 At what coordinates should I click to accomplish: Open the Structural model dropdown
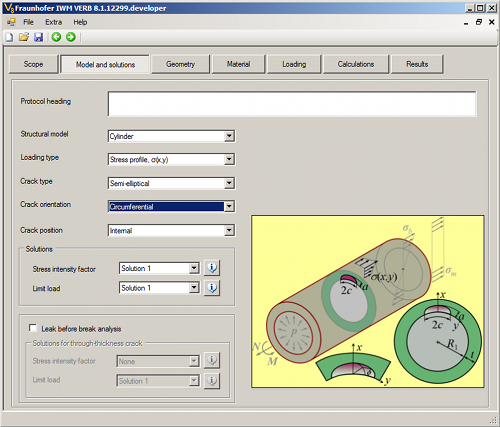229,136
